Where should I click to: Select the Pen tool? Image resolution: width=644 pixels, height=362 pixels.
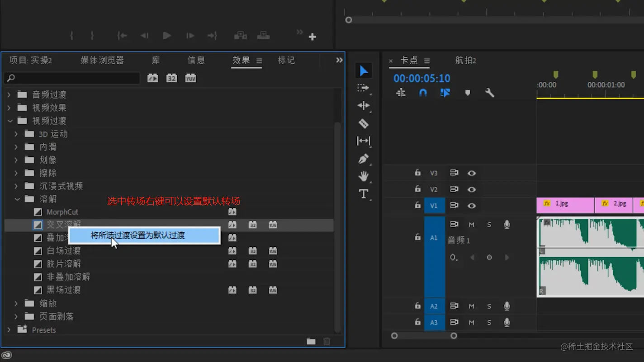click(x=364, y=159)
